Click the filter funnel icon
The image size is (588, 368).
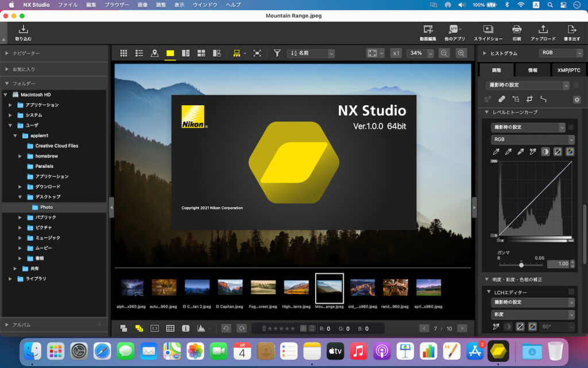(277, 53)
